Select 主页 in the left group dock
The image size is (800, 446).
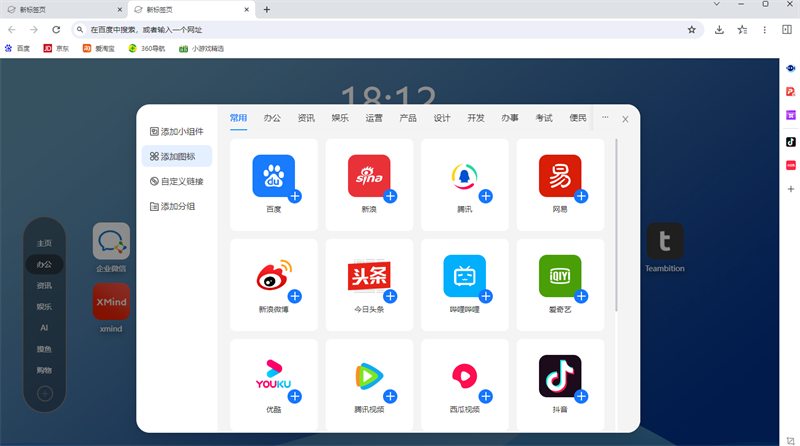(44, 243)
